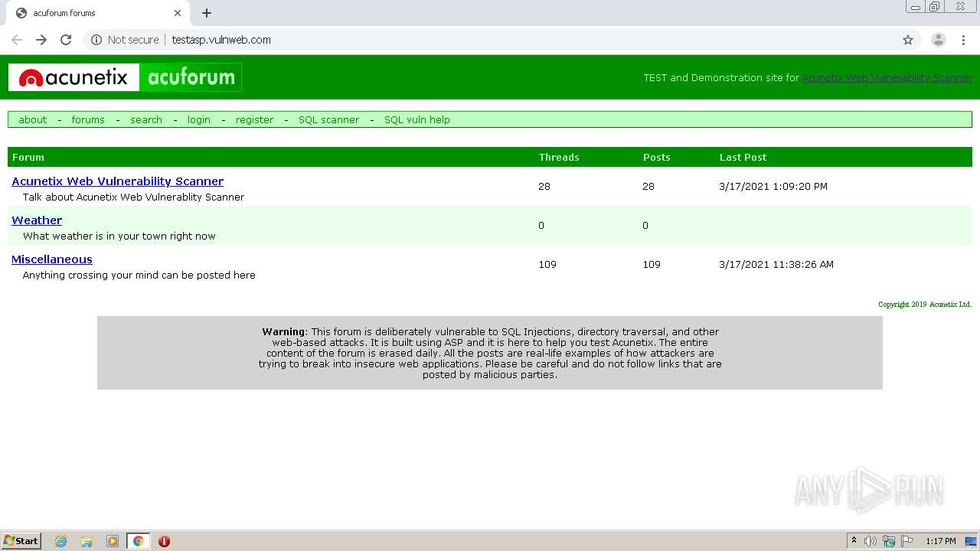
Task: Close the acuforum forums tab
Action: (x=178, y=13)
